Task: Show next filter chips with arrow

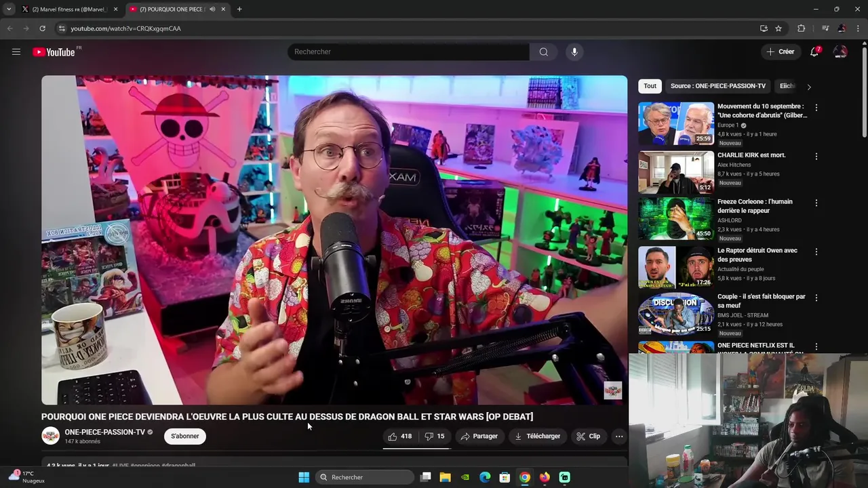Action: [x=808, y=87]
